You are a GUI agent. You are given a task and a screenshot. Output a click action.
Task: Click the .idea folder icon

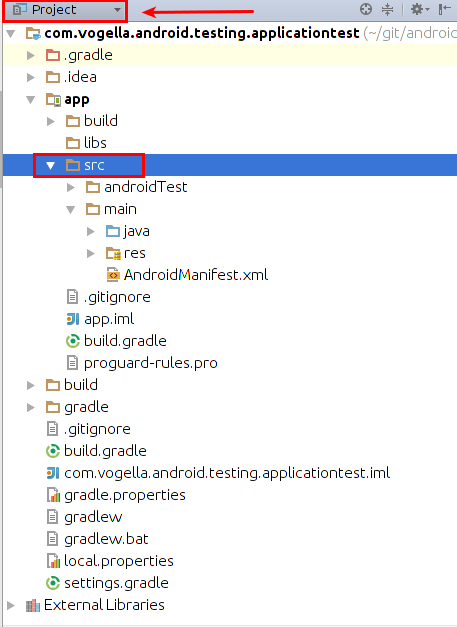pos(53,77)
